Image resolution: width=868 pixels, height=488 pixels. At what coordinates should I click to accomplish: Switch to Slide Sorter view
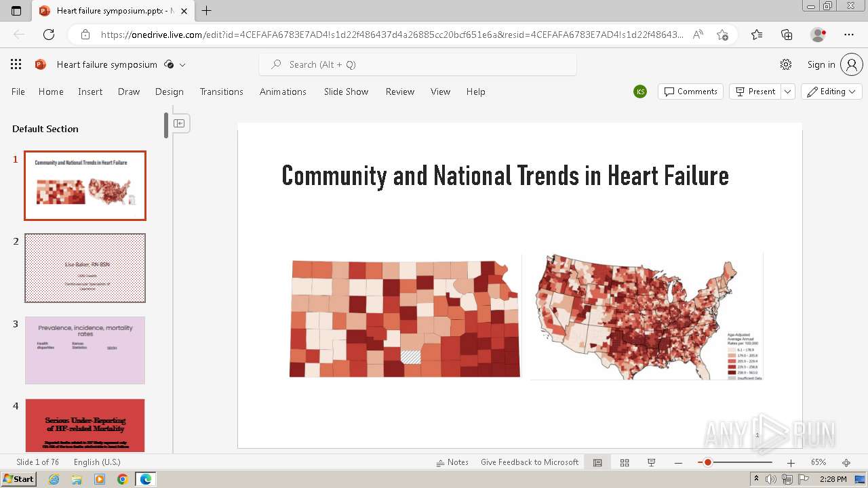click(625, 462)
